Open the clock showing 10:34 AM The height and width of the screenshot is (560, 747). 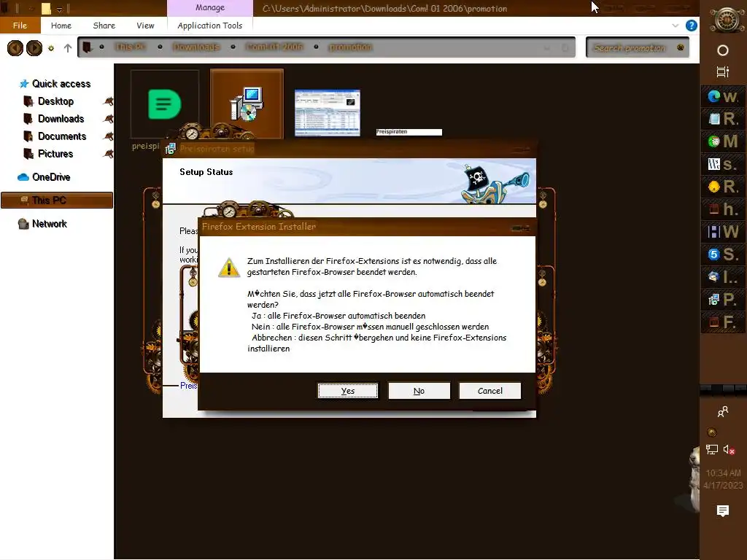coord(723,479)
